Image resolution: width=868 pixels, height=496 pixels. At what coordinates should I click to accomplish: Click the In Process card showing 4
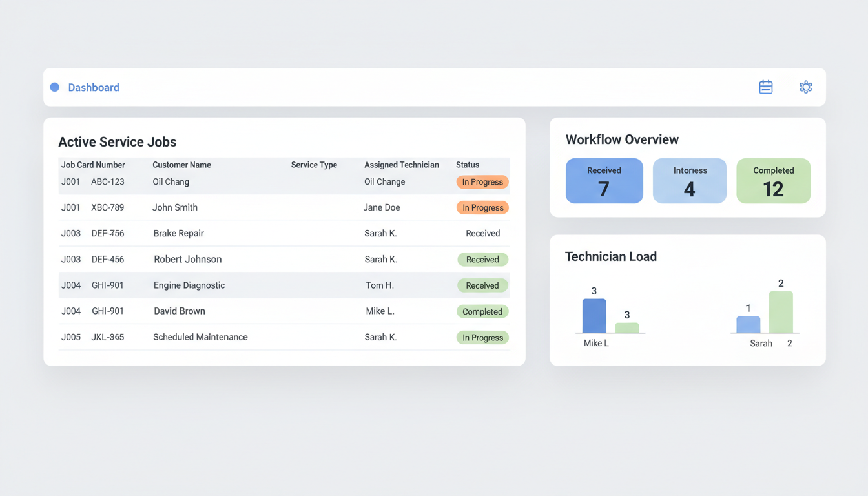coord(689,181)
